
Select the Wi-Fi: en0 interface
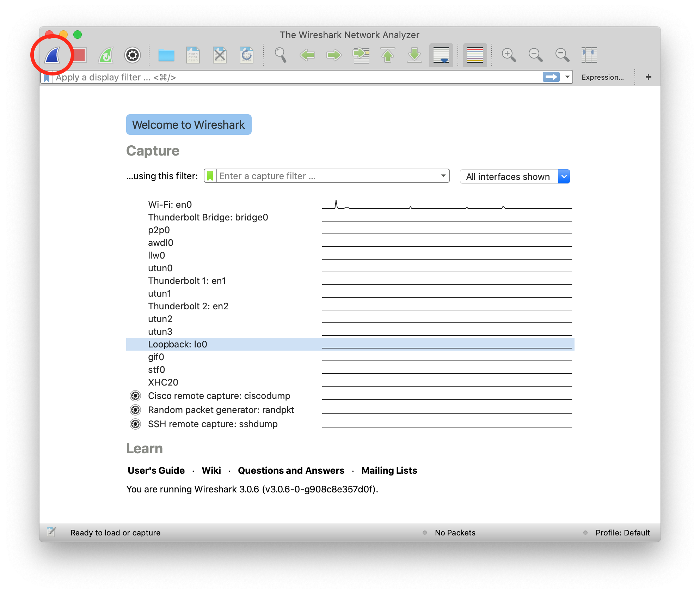pyautogui.click(x=170, y=205)
